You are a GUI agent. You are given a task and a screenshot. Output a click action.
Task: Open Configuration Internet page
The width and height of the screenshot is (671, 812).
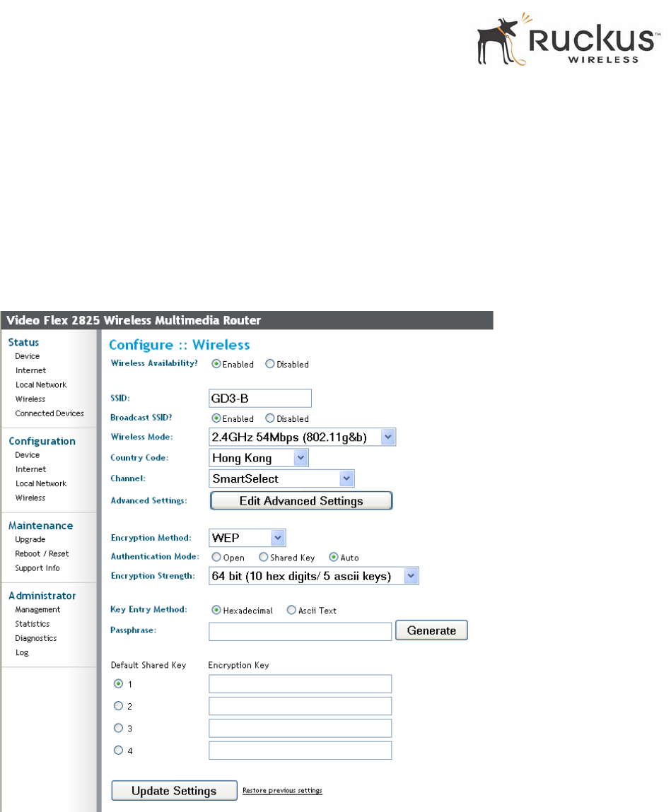point(30,469)
